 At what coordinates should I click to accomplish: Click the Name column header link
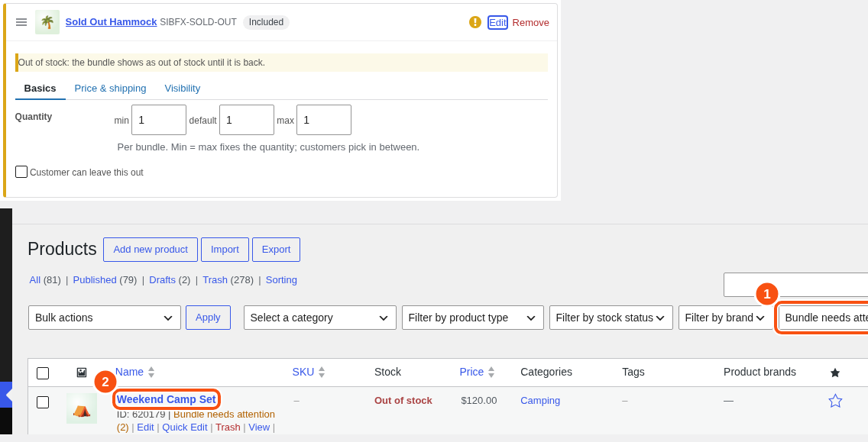[130, 373]
